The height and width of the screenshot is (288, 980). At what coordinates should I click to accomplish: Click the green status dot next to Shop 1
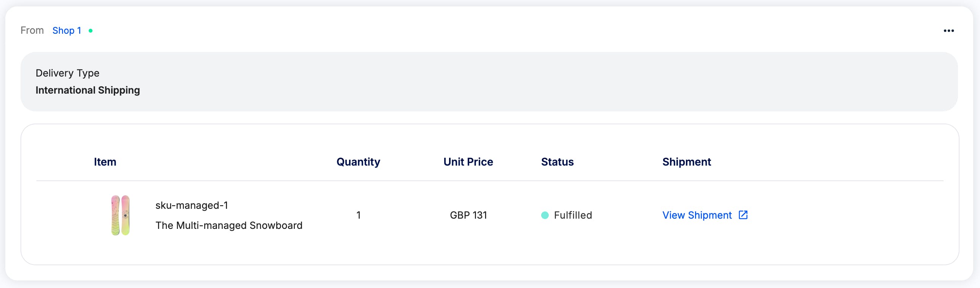click(x=91, y=31)
